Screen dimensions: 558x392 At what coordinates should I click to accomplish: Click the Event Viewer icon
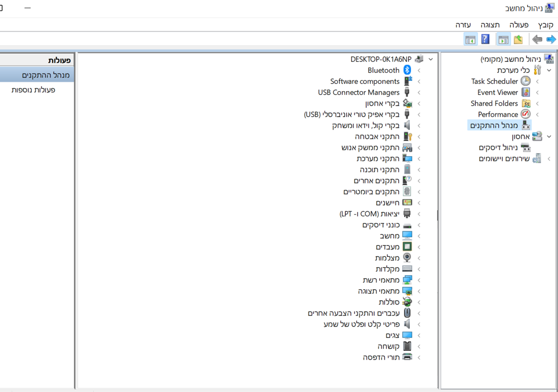click(525, 92)
